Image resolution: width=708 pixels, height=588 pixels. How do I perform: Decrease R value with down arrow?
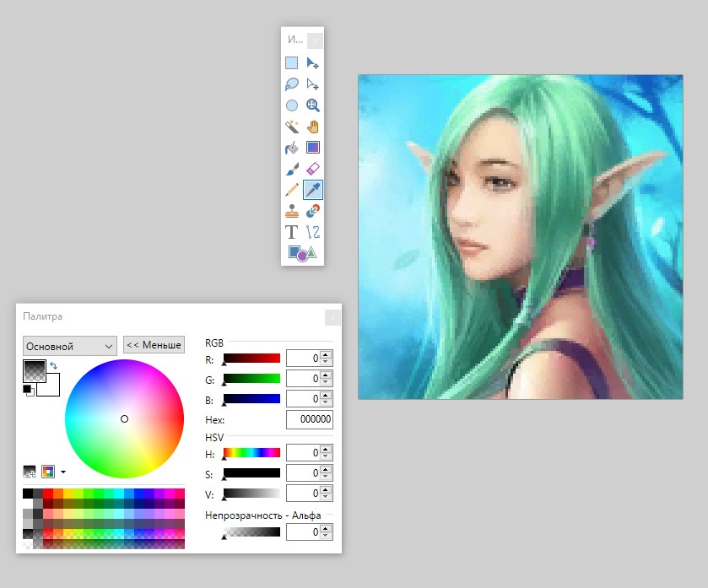pyautogui.click(x=326, y=362)
